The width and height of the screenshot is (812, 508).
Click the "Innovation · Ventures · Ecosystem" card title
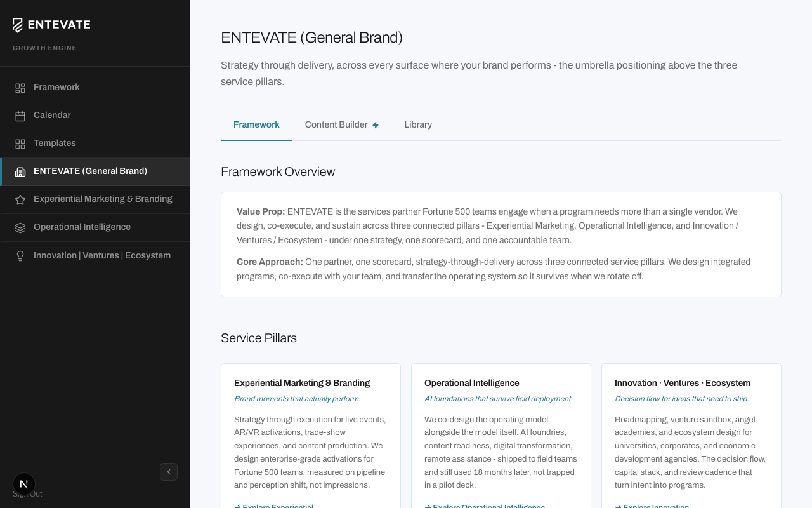point(683,383)
